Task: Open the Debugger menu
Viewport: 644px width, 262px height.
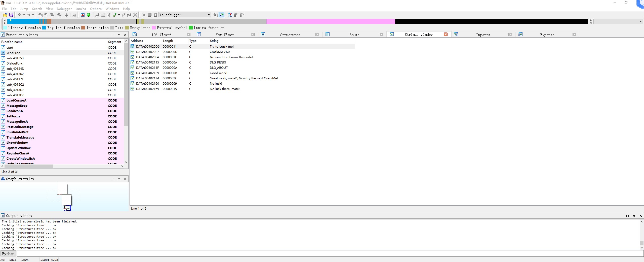Action: [64, 9]
